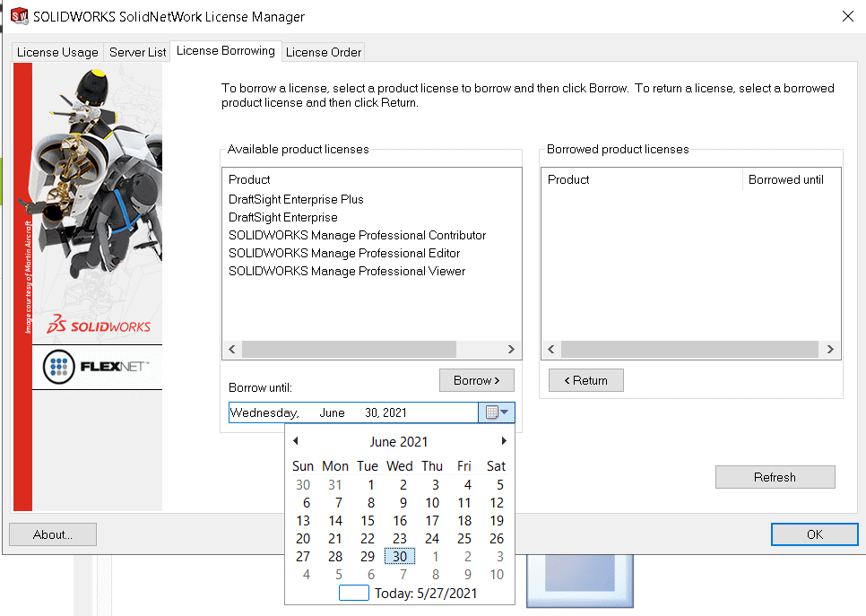
Task: Jump to Today: 5/27/2021 in calendar
Action: point(425,593)
